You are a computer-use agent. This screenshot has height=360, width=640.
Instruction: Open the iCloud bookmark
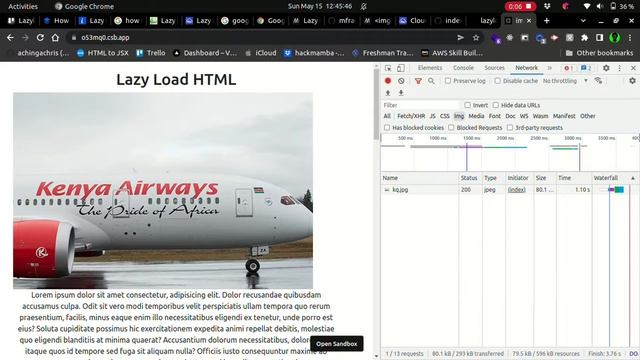(x=261, y=53)
